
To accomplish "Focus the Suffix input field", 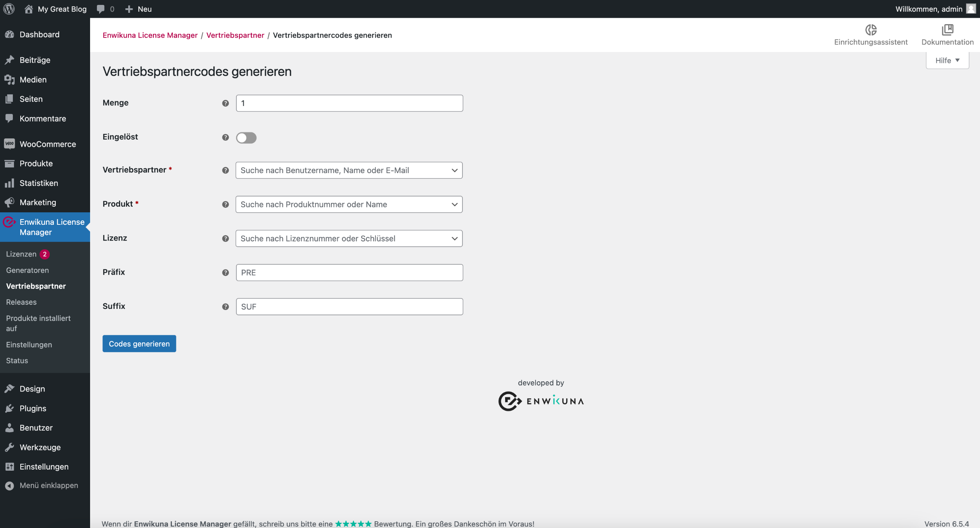I will click(349, 307).
